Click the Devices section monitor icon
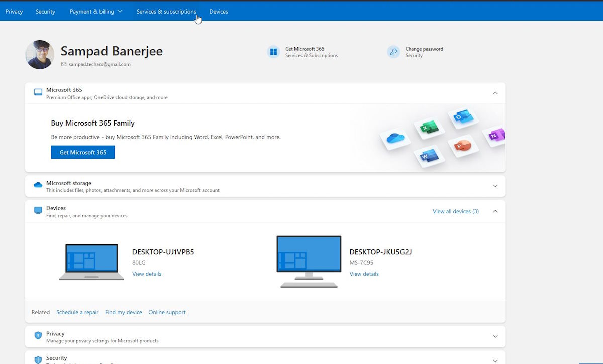The image size is (603, 364). pos(38,211)
